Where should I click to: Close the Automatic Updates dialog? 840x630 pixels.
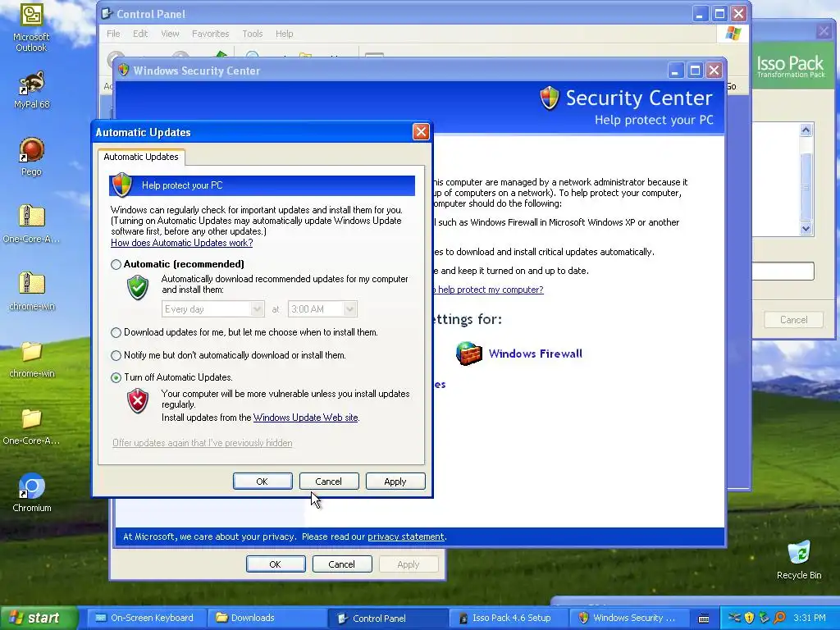click(x=421, y=132)
